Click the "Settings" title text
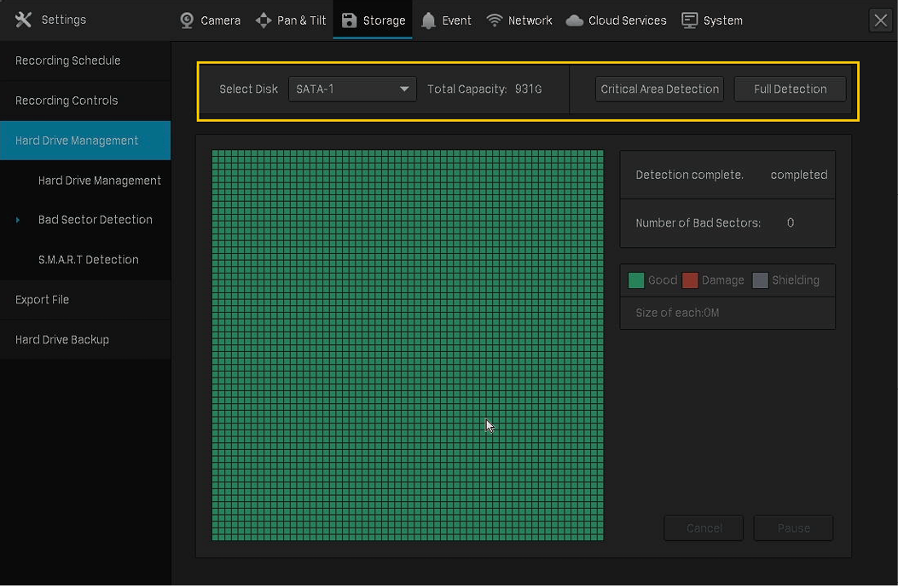Screen dimensions: 898x588 64,20
